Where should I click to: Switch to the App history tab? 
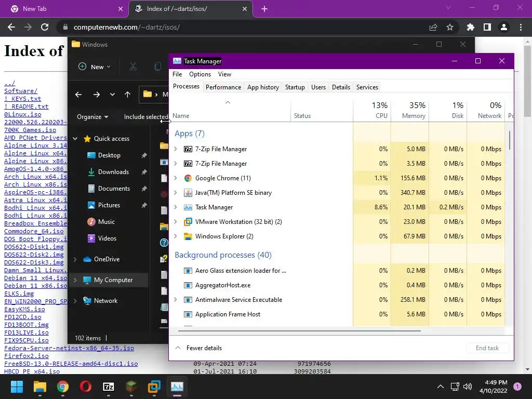pos(263,87)
